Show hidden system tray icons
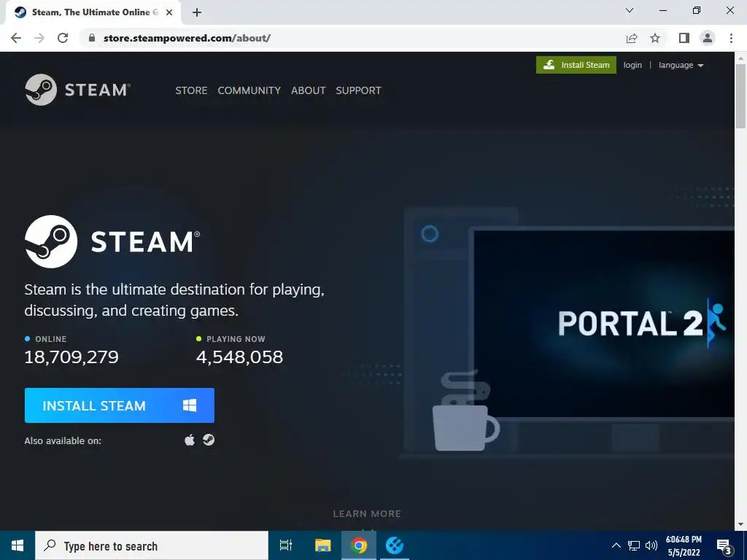 616,545
